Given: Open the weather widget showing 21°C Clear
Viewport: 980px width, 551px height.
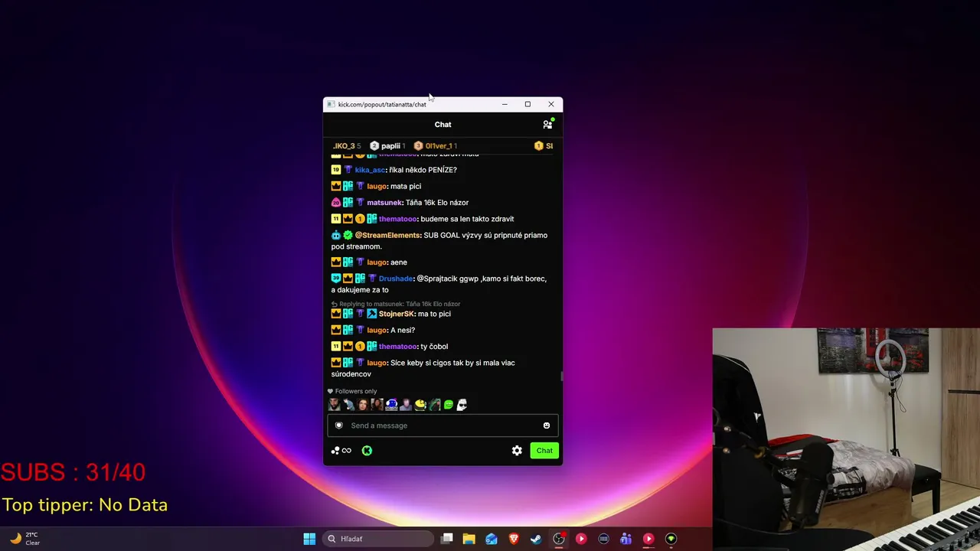Looking at the screenshot, I should click(x=24, y=539).
